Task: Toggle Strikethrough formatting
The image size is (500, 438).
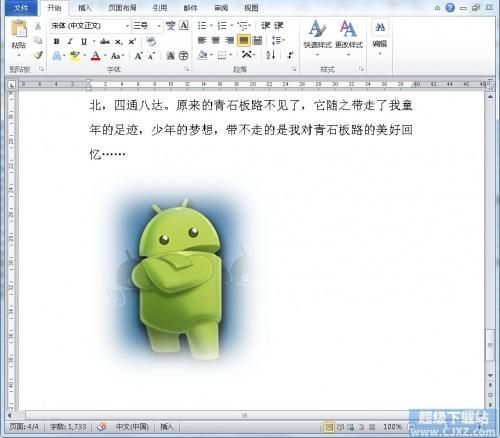Action: point(105,42)
